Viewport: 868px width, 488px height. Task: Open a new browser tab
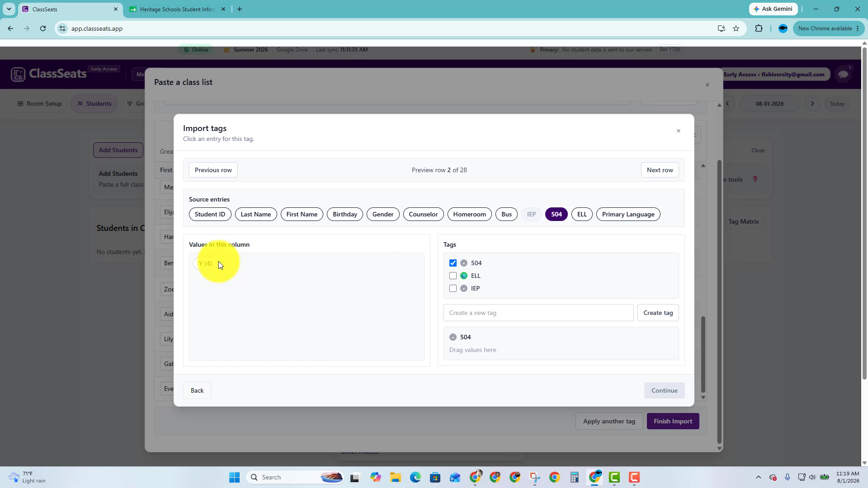pyautogui.click(x=240, y=9)
